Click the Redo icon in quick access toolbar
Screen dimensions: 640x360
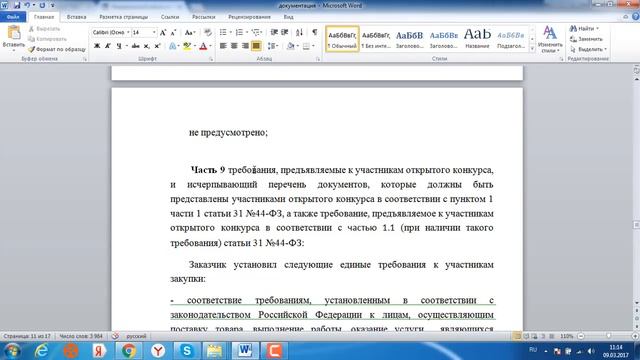[42, 5]
